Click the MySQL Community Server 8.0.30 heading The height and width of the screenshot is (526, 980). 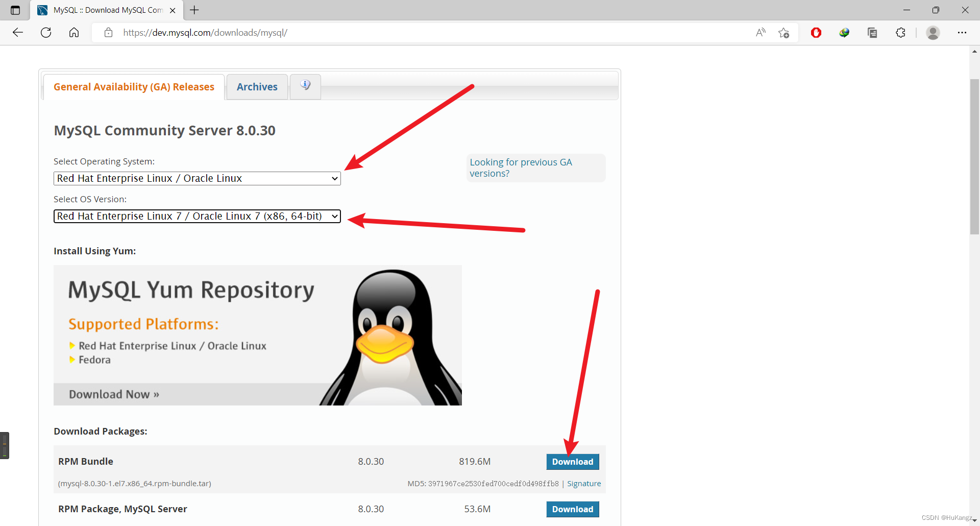click(164, 131)
